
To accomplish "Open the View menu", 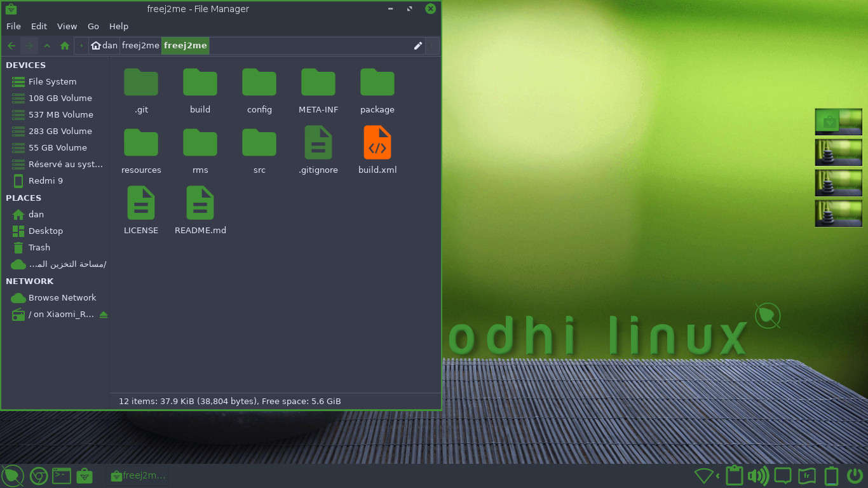I will click(67, 26).
